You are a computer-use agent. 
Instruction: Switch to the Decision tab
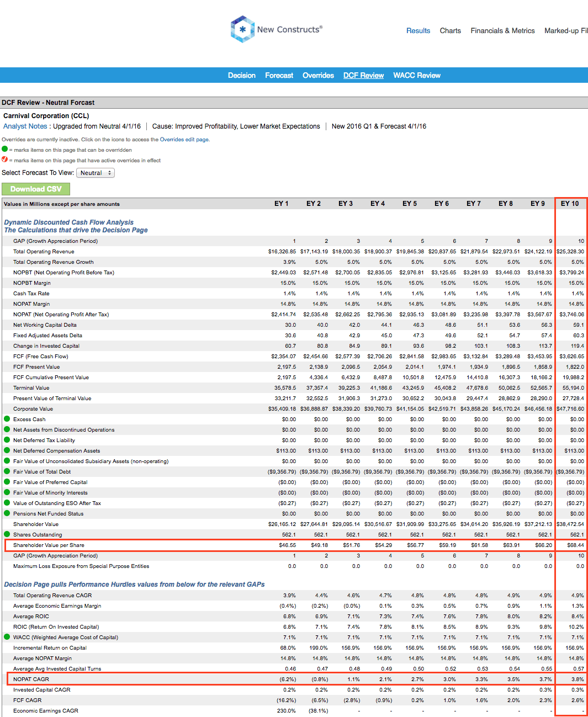pos(242,76)
